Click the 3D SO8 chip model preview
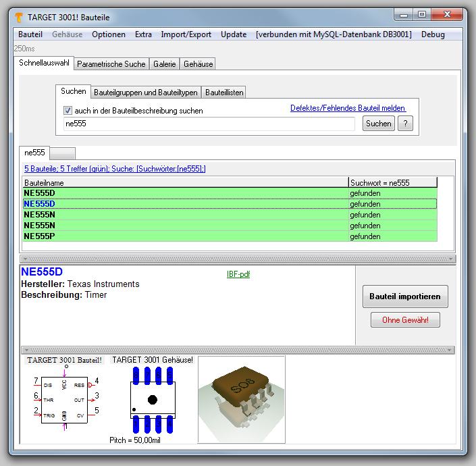Screen dimensions: 476x466 (x=241, y=399)
